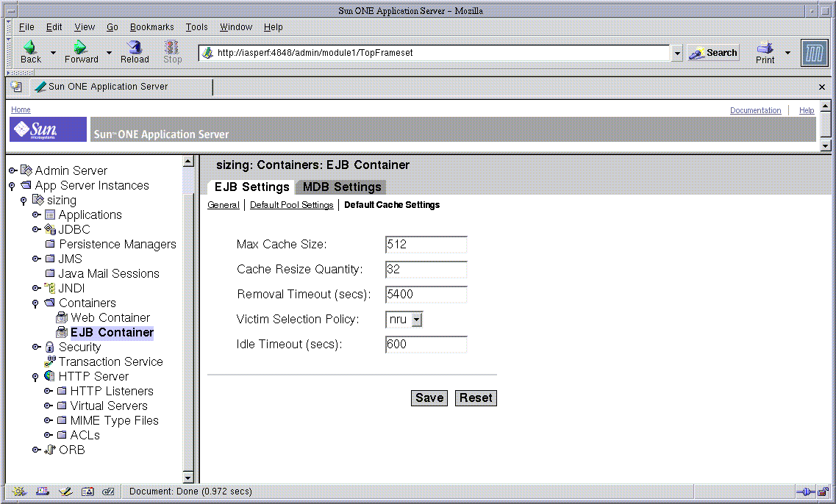This screenshot has height=504, width=836.
Task: Open Mail component in status bar
Action: coord(42,492)
